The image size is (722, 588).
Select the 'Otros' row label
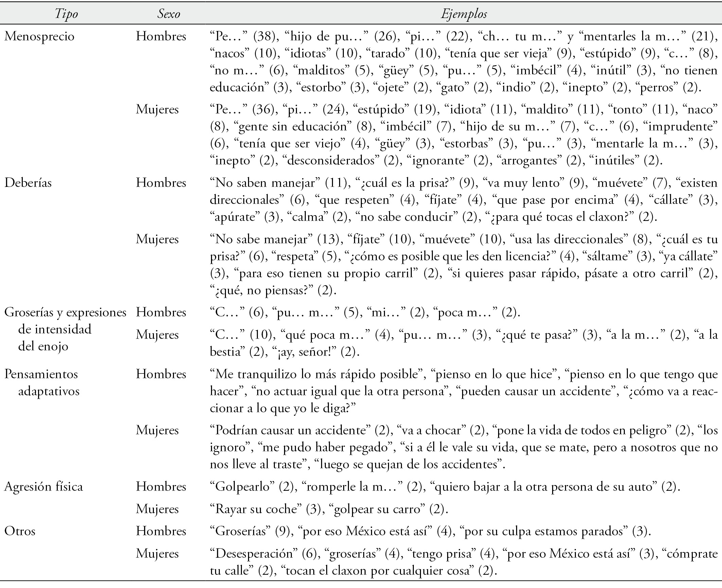coord(20,531)
